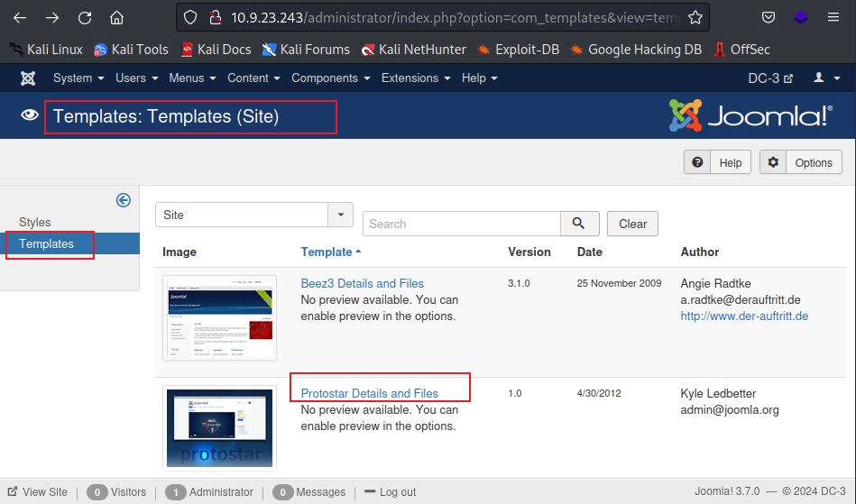Go forward using the browser forward arrow

coord(52,18)
